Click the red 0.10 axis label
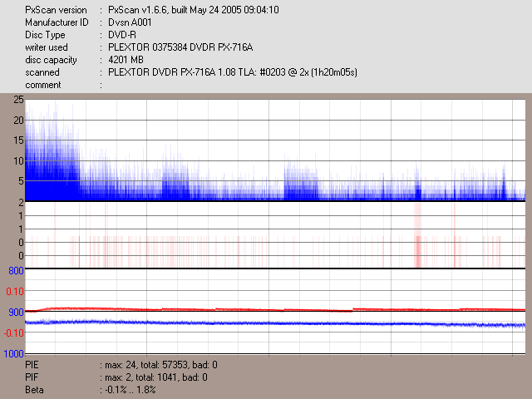This screenshot has height=399, width=532. click(15, 291)
